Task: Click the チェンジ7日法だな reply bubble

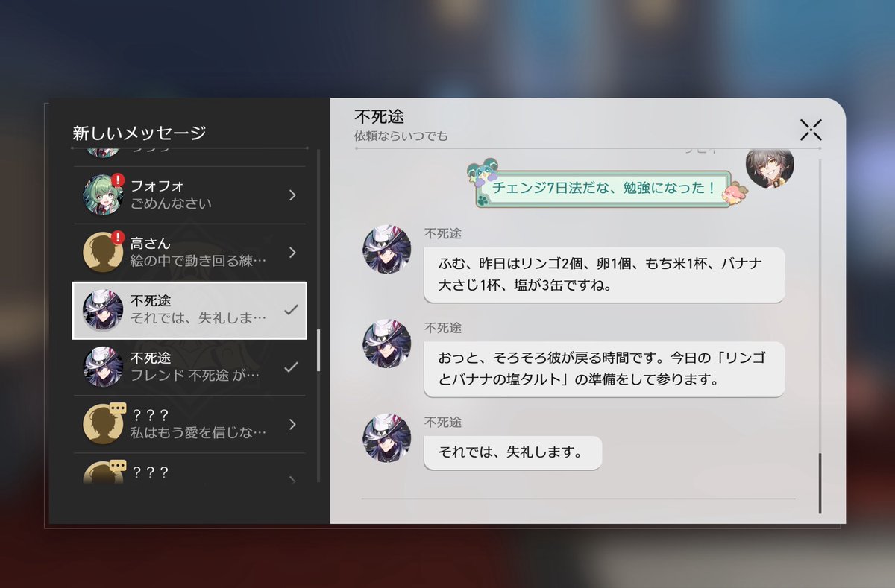Action: coord(603,189)
